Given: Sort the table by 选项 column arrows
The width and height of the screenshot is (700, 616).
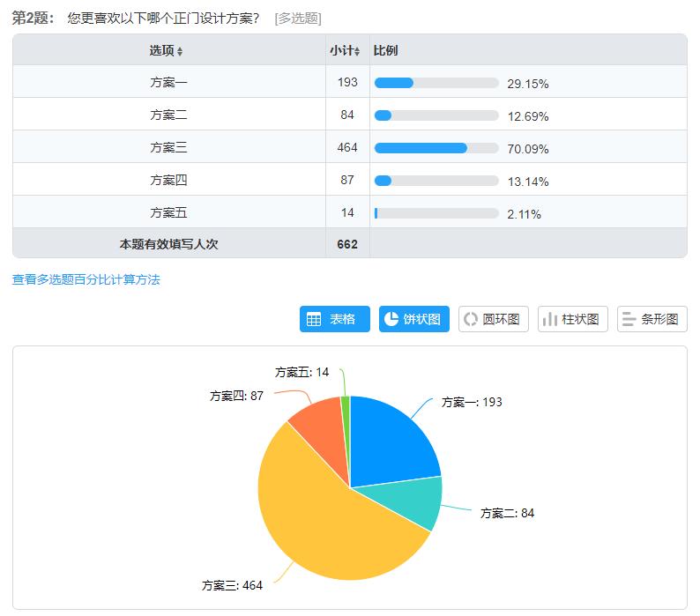Looking at the screenshot, I should [180, 52].
